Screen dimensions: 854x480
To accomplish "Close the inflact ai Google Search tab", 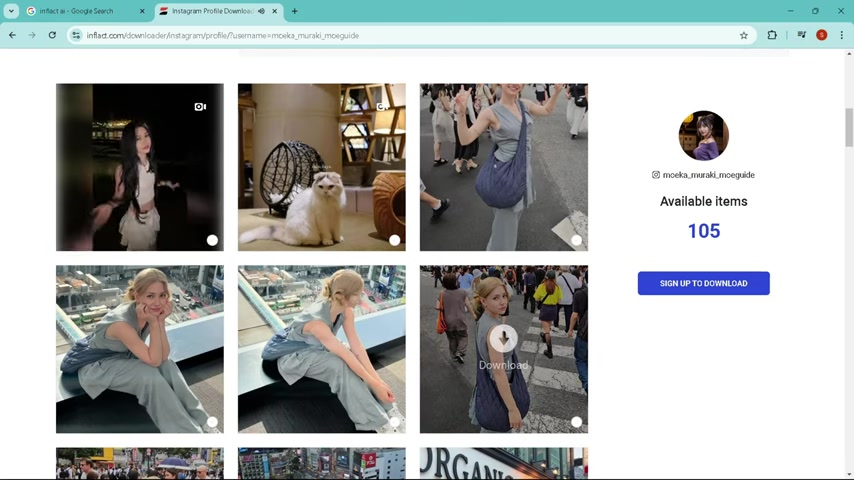I will [x=142, y=11].
